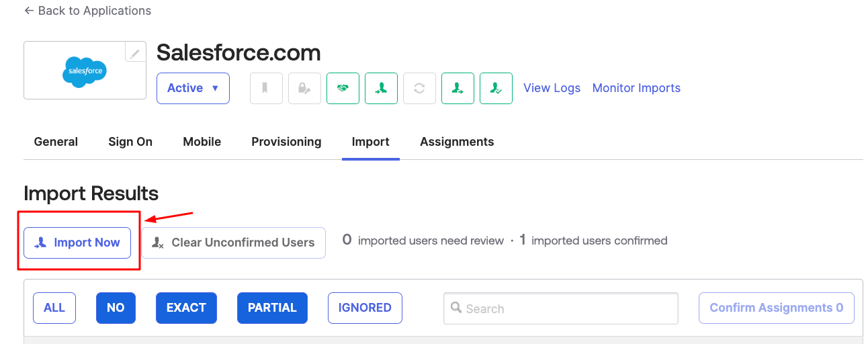The width and height of the screenshot is (868, 344).
Task: Click the pencil edit icon on logo
Action: (x=135, y=52)
